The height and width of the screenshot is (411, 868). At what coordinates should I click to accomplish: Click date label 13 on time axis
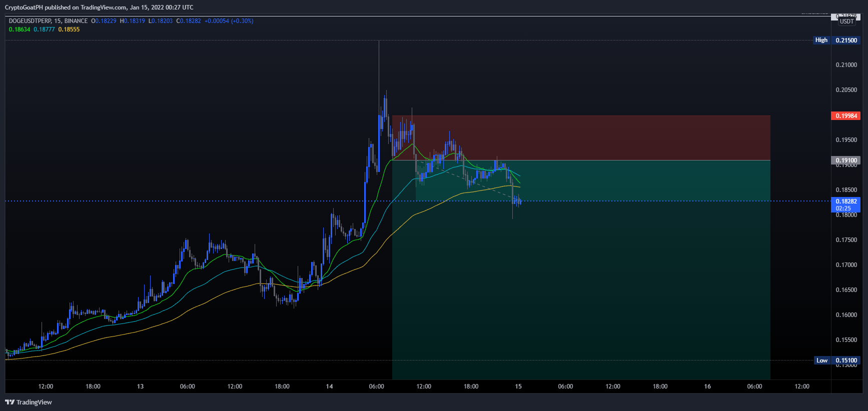coord(140,386)
